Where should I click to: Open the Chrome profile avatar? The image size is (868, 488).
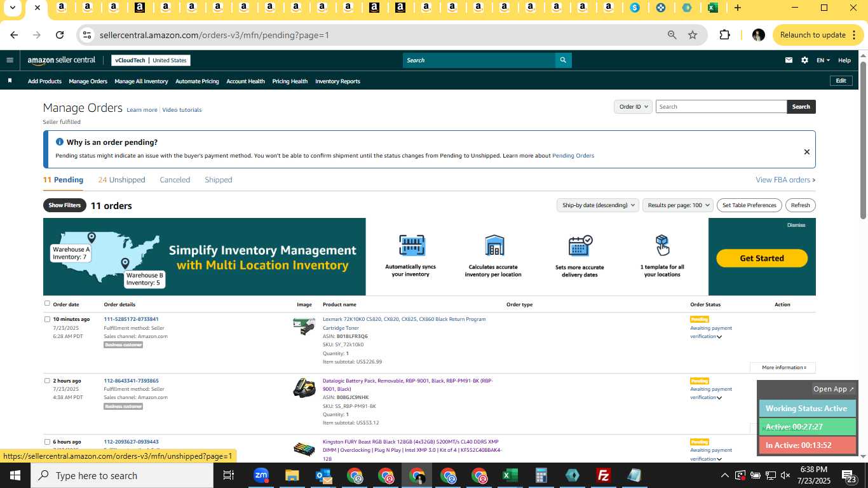tap(758, 35)
